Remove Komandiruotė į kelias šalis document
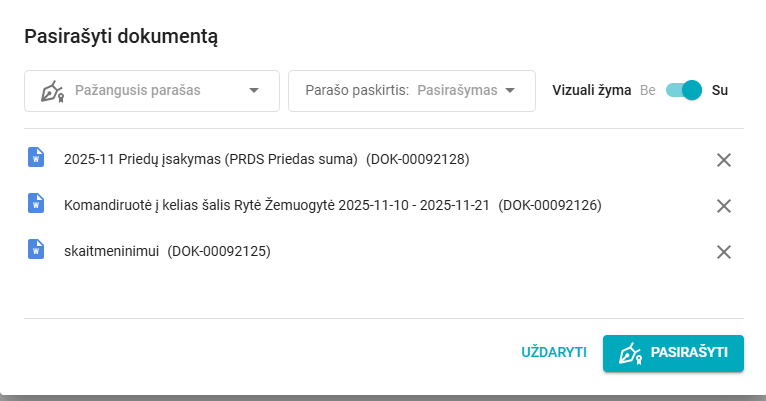The image size is (766, 401). (724, 206)
